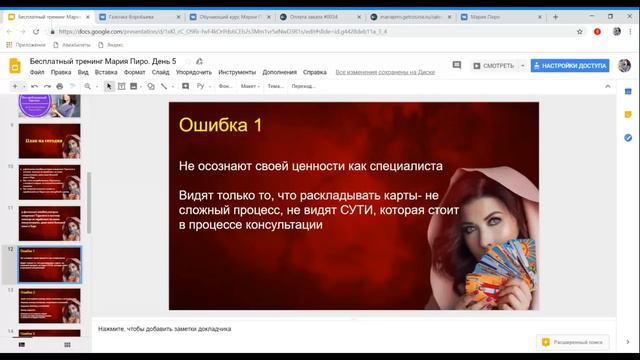
Task: Select slide 9 thumbnail 'План на сегодня'
Action: (49, 141)
